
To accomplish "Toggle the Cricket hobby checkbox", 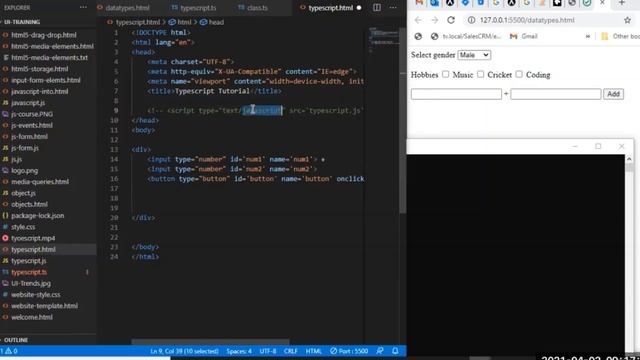I will (x=480, y=74).
